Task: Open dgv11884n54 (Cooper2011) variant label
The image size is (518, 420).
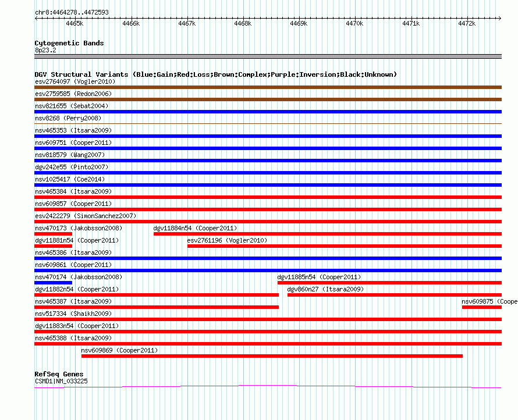Action: tap(195, 228)
